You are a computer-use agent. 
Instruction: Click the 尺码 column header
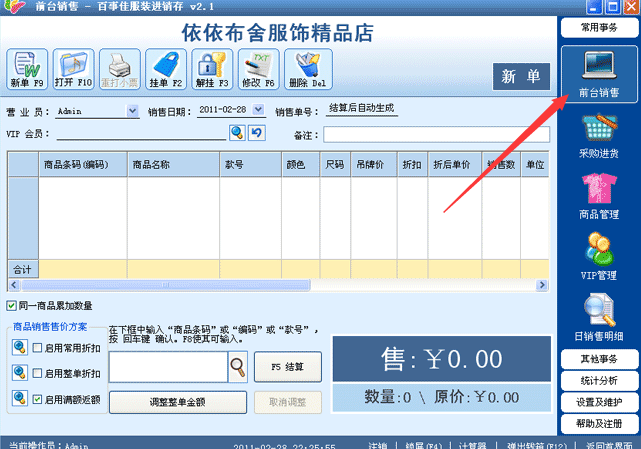[335, 164]
